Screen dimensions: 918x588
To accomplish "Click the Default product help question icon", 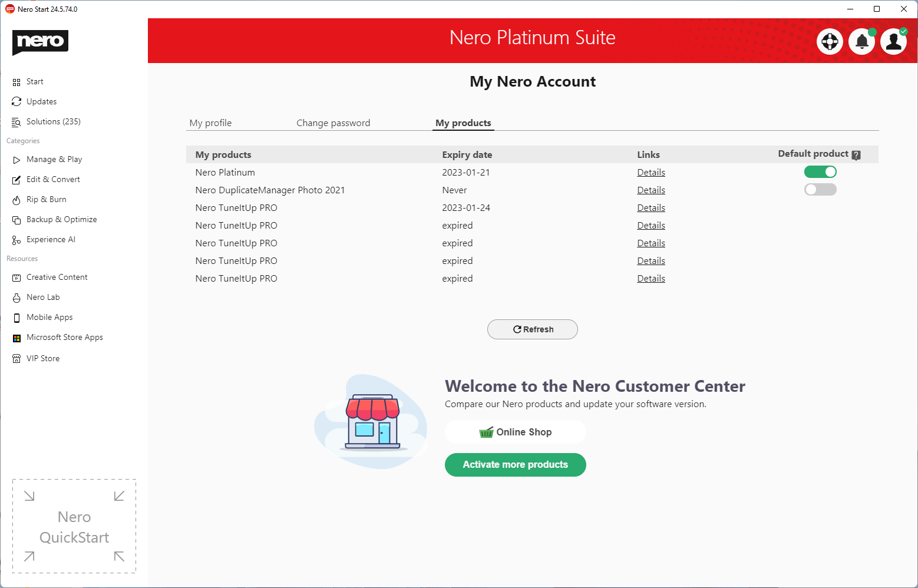I will [x=856, y=155].
